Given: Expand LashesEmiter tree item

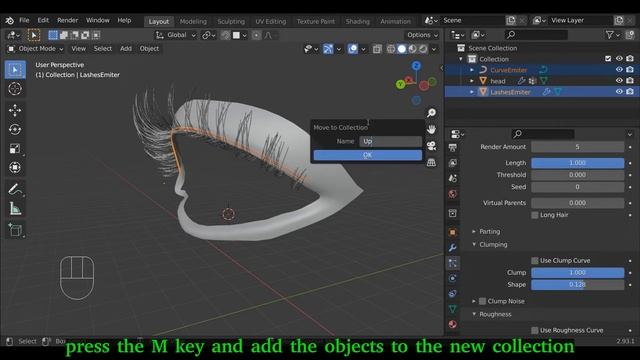Looking at the screenshot, I should pyautogui.click(x=472, y=92).
